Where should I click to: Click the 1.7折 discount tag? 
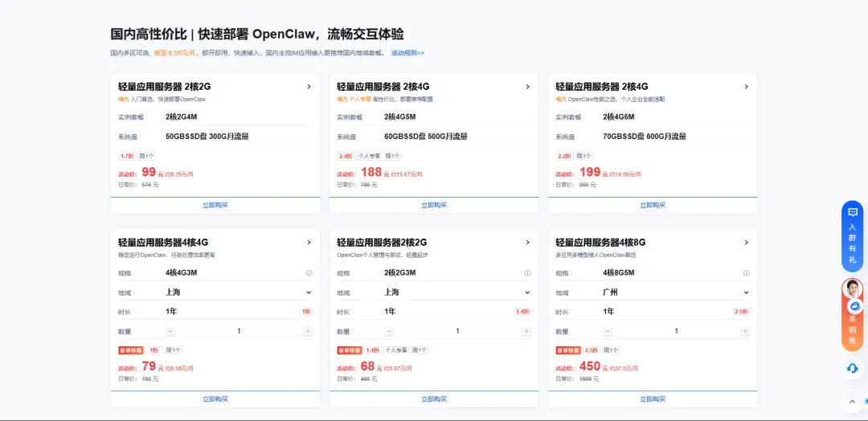point(127,157)
